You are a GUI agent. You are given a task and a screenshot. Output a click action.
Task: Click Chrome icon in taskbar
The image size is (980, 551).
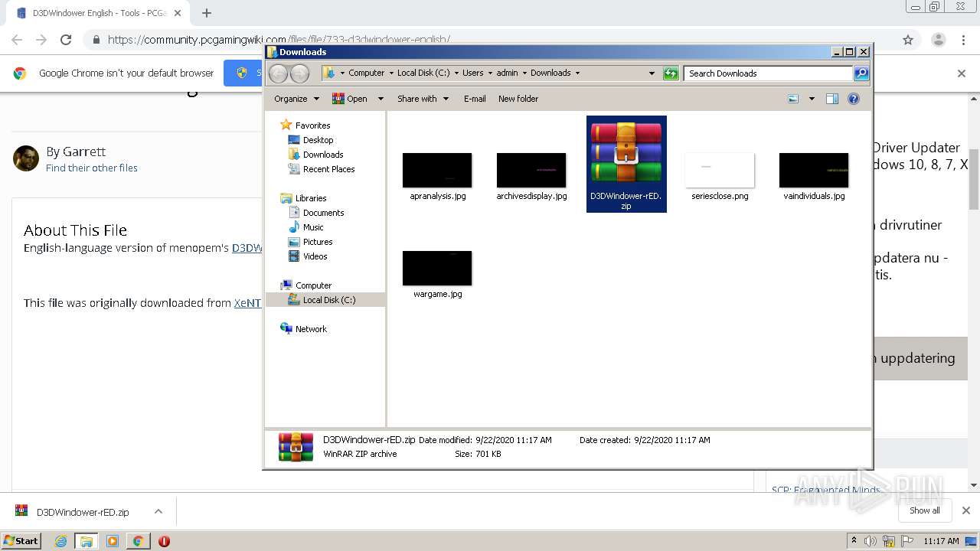[x=138, y=541]
